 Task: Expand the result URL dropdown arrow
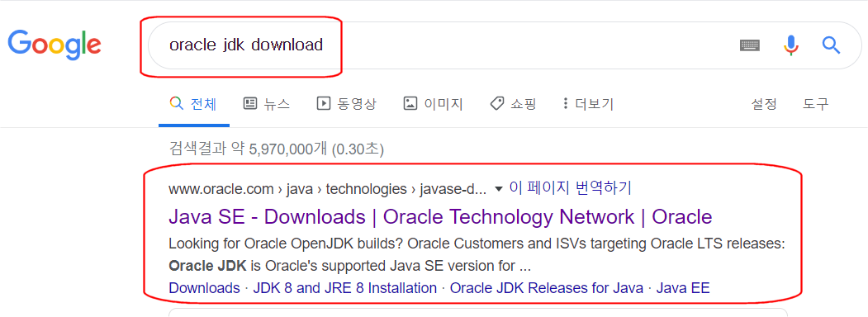[498, 189]
